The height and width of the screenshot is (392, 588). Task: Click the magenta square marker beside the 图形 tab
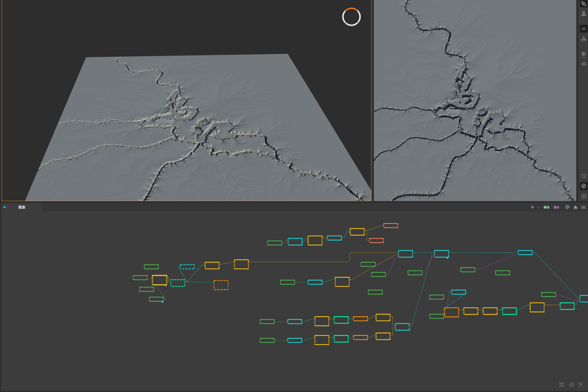7,207
